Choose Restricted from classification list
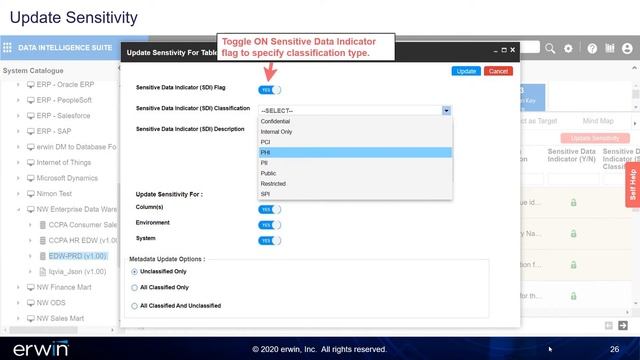Image resolution: width=640 pixels, height=360 pixels. (355, 184)
